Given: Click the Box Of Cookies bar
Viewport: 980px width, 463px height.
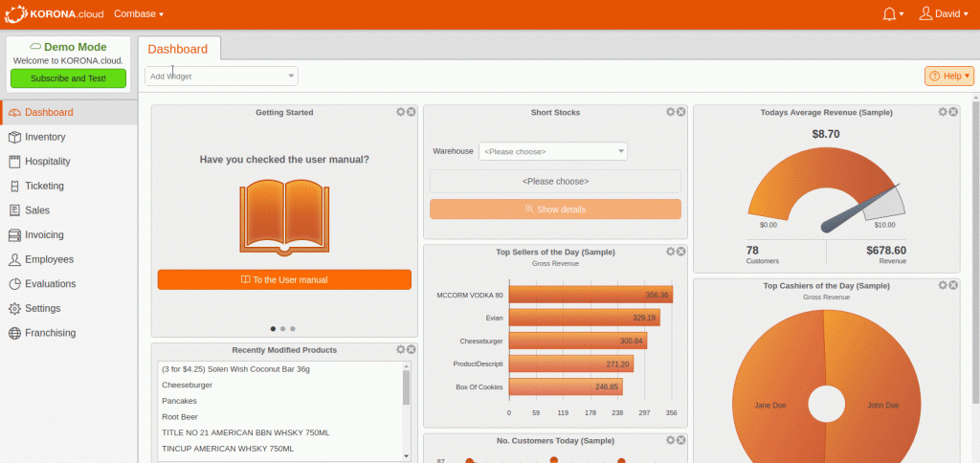Looking at the screenshot, I should coord(566,386).
